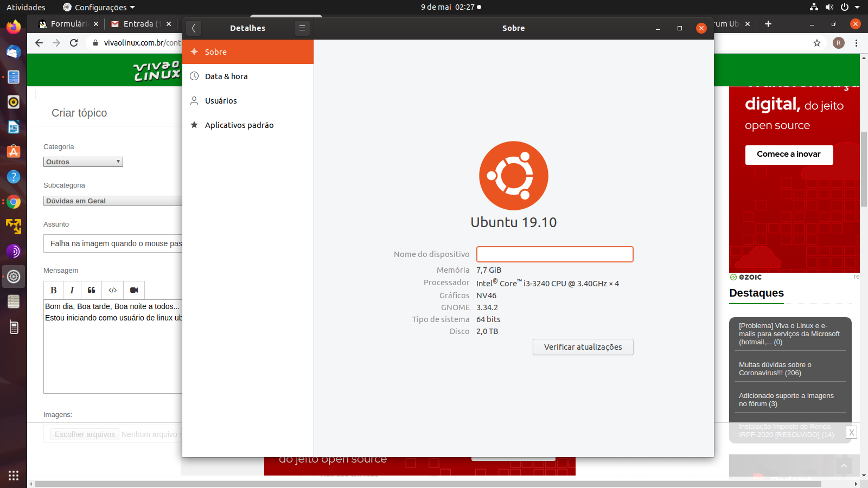Open the Rhythmbox music player in the dock
Image resolution: width=868 pixels, height=488 pixels.
point(14,102)
